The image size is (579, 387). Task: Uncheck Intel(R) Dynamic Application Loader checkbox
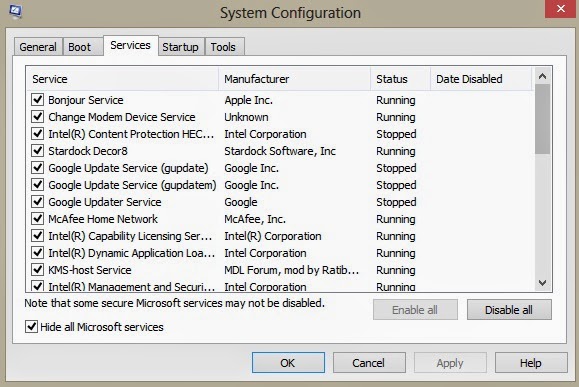(37, 252)
